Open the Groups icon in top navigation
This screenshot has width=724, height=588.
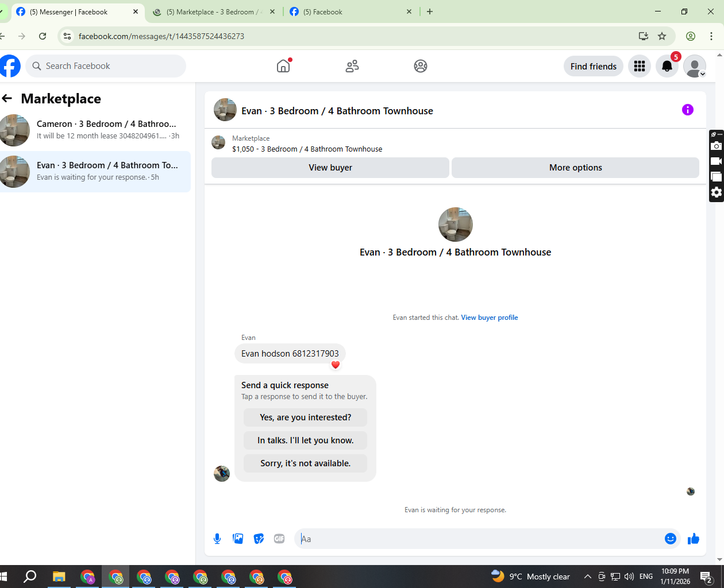tap(421, 66)
